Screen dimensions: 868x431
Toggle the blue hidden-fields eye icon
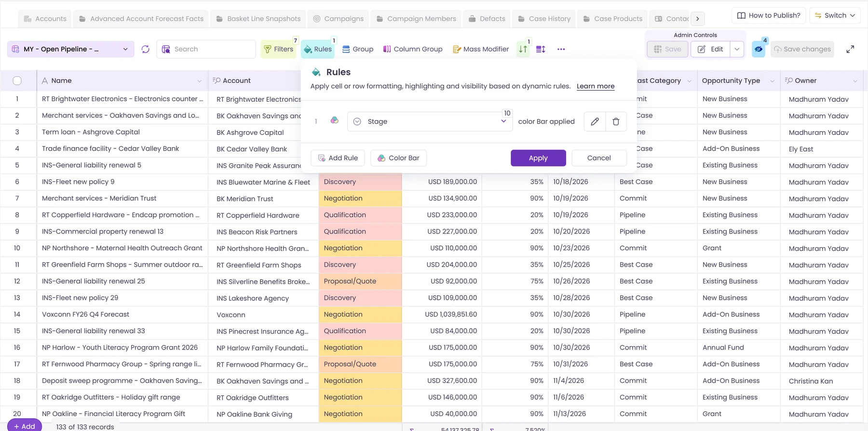[x=759, y=49]
